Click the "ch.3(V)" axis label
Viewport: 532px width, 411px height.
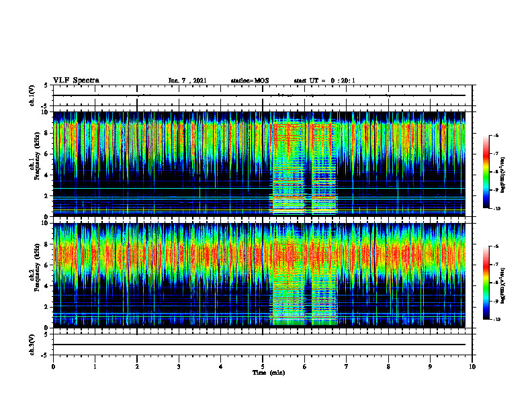(x=32, y=345)
